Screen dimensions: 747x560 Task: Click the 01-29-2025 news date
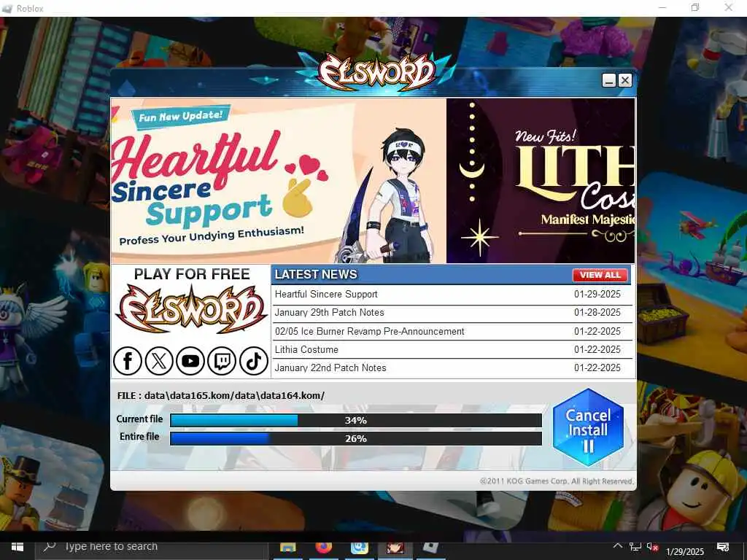[597, 295]
